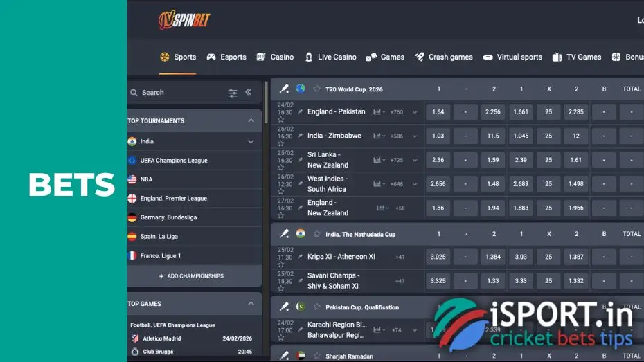Screen dimensions: 644x362
Task: Open Club Brugge top game row
Action: click(x=191, y=352)
